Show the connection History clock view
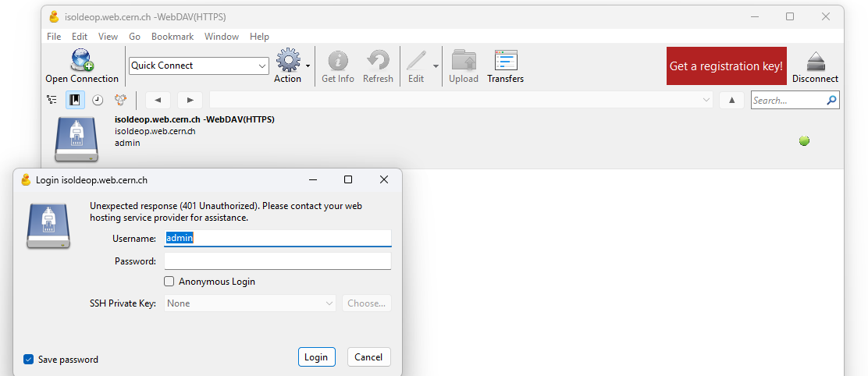Viewport: 868px width, 376px height. pyautogui.click(x=98, y=100)
